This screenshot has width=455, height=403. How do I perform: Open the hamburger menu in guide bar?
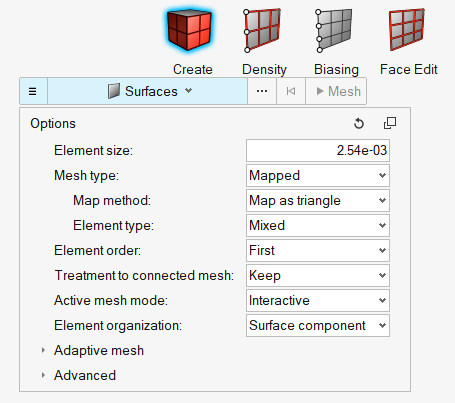pos(33,91)
